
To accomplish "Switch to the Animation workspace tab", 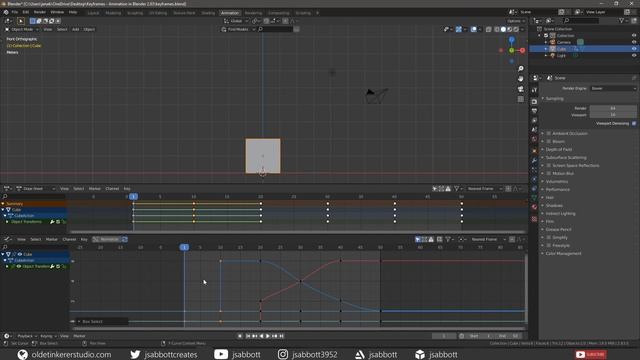I will [230, 13].
